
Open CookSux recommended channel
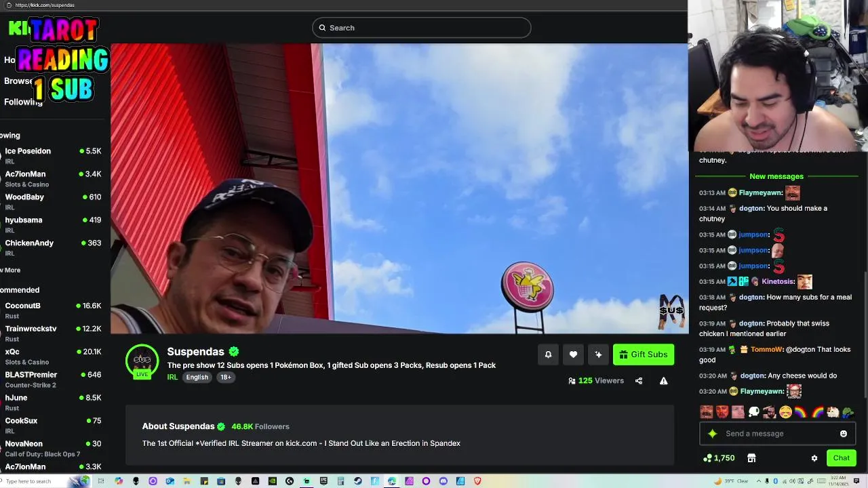point(53,425)
